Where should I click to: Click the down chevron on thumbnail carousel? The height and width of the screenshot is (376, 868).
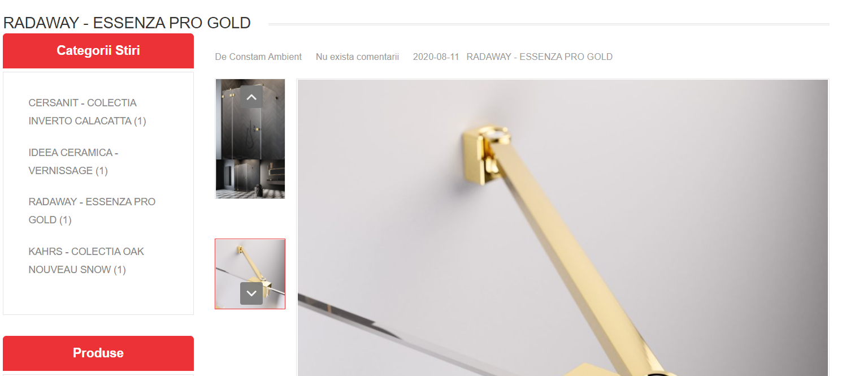[251, 293]
